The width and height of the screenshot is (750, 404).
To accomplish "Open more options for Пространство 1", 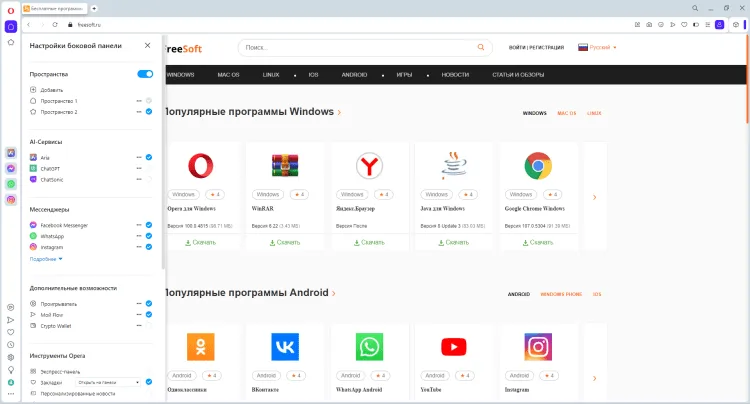I will [x=139, y=101].
